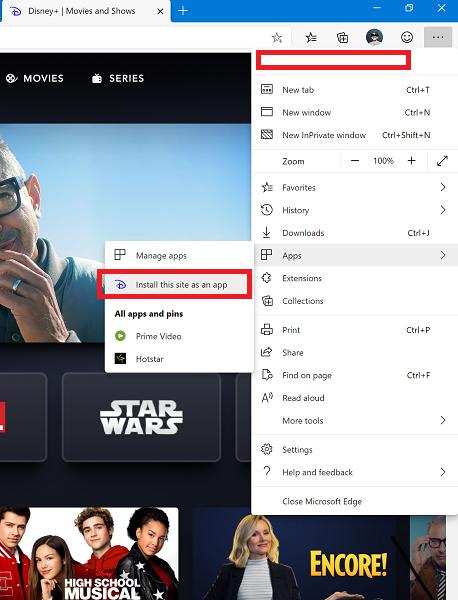
Task: Open the Favorites list toolbar icon
Action: (x=311, y=37)
